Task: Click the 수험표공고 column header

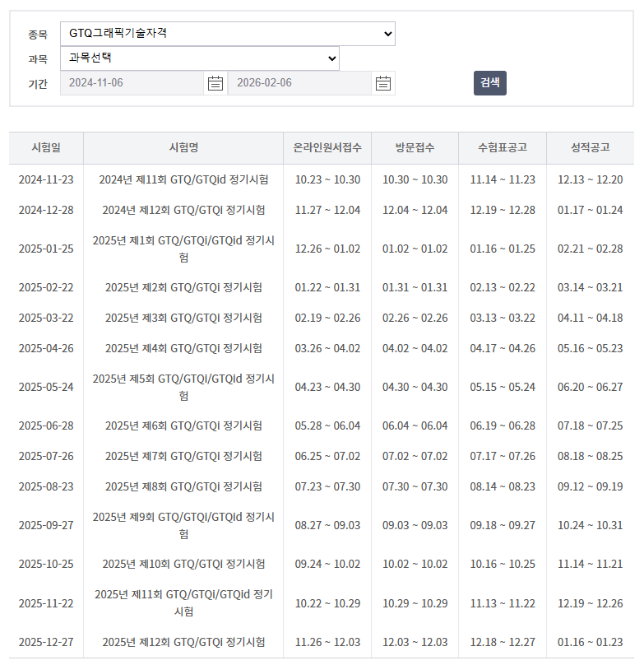Action: [x=503, y=147]
